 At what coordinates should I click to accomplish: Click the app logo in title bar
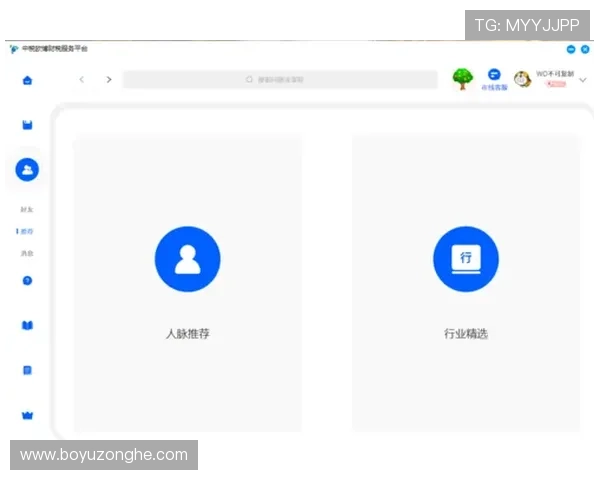point(14,49)
